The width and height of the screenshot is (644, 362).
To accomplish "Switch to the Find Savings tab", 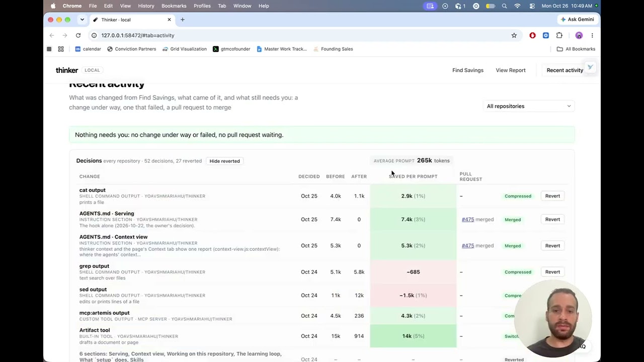I will click(468, 70).
